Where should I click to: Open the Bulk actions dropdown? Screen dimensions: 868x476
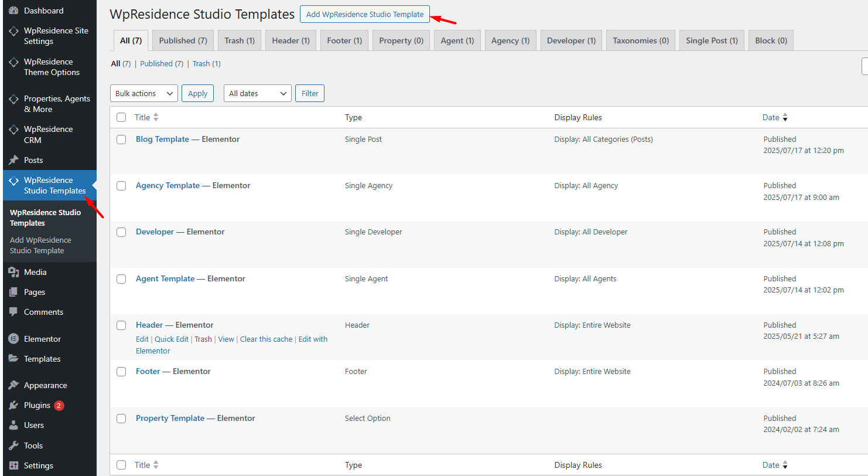[x=144, y=93]
